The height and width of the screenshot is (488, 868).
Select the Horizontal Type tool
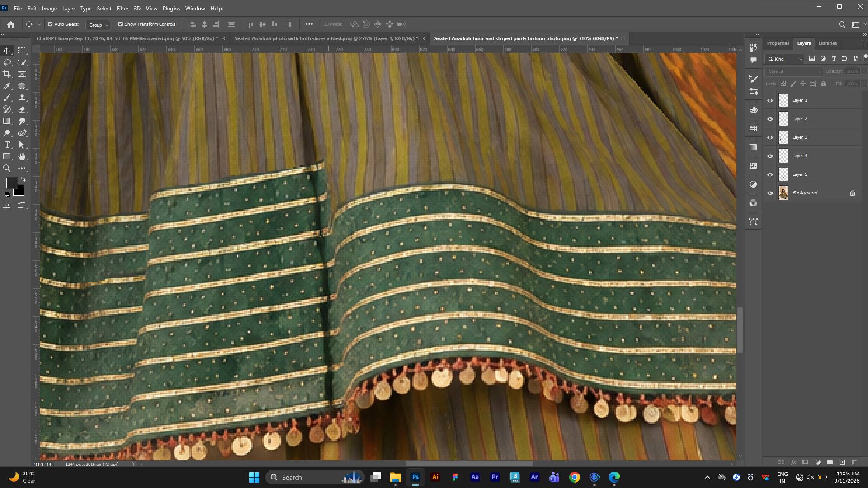[7, 145]
